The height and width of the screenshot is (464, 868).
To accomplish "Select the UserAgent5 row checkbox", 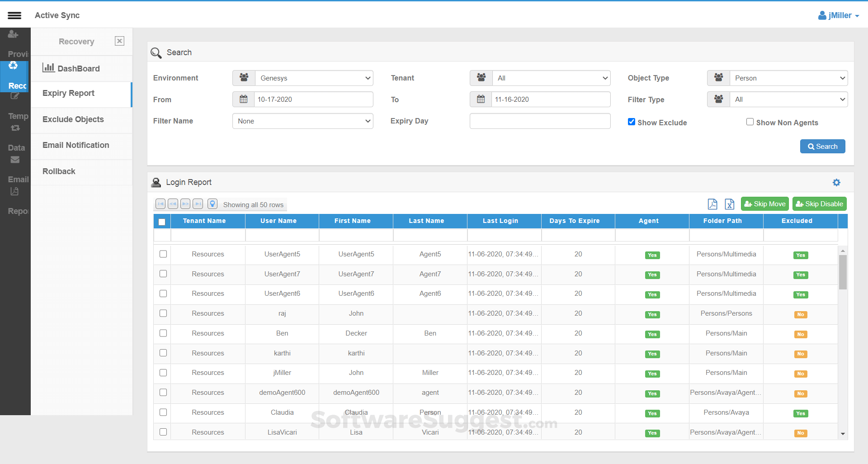I will (x=163, y=254).
